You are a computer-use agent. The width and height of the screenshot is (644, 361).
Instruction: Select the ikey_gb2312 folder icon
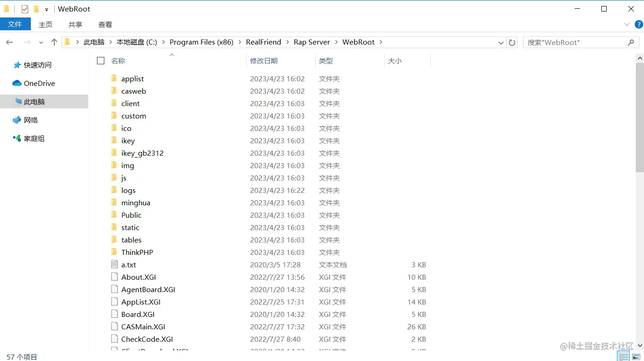point(114,153)
